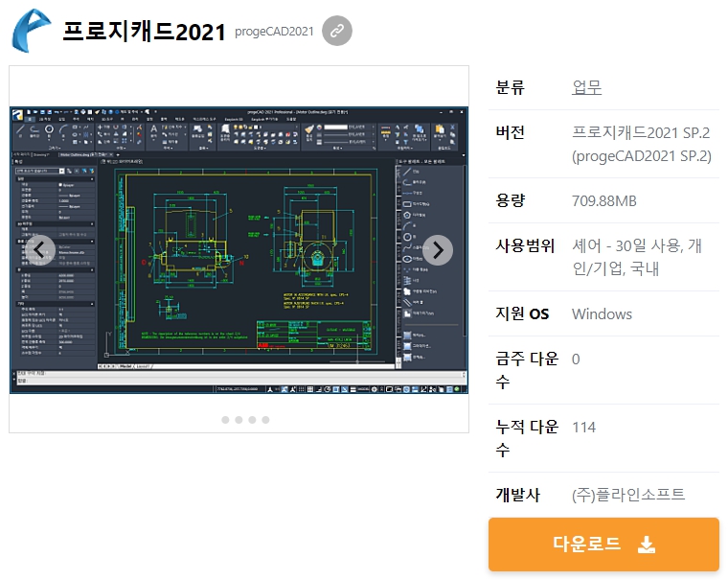Screen dimensions: 728x580
Task: Select the file size 709.88MB
Action: (x=604, y=200)
